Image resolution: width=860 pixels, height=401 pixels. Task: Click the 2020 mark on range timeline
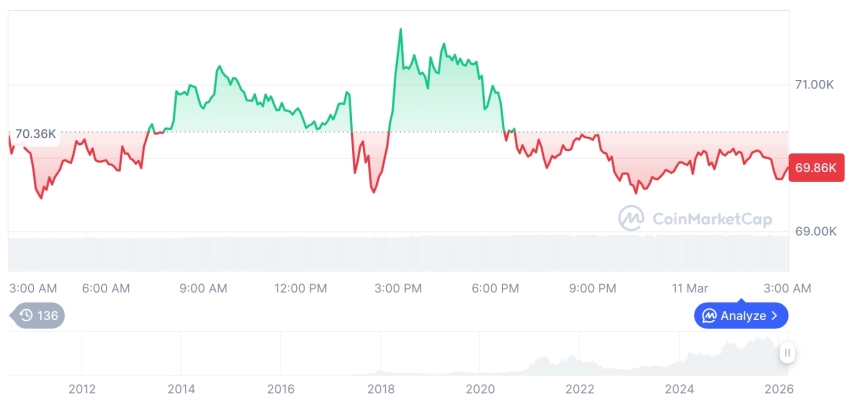tap(480, 388)
